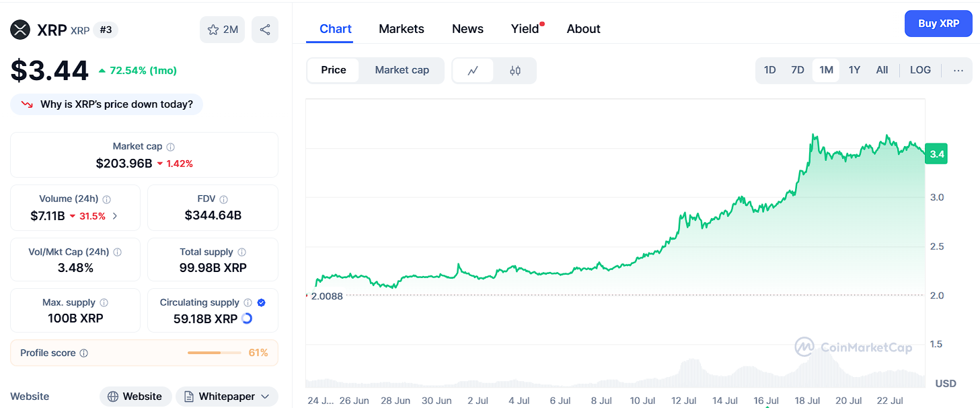Open Why is XRP's price down today
Image resolution: width=980 pixels, height=408 pixels.
107,104
